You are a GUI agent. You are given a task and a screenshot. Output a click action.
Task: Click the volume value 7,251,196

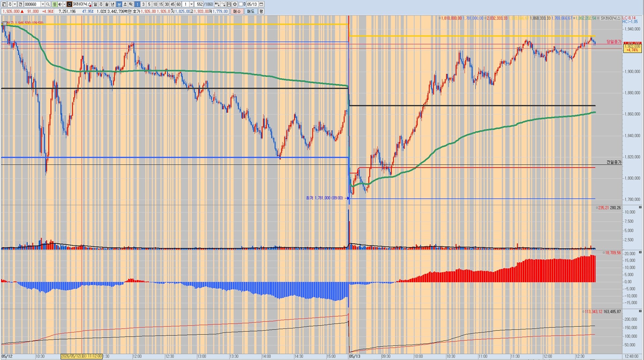67,11
